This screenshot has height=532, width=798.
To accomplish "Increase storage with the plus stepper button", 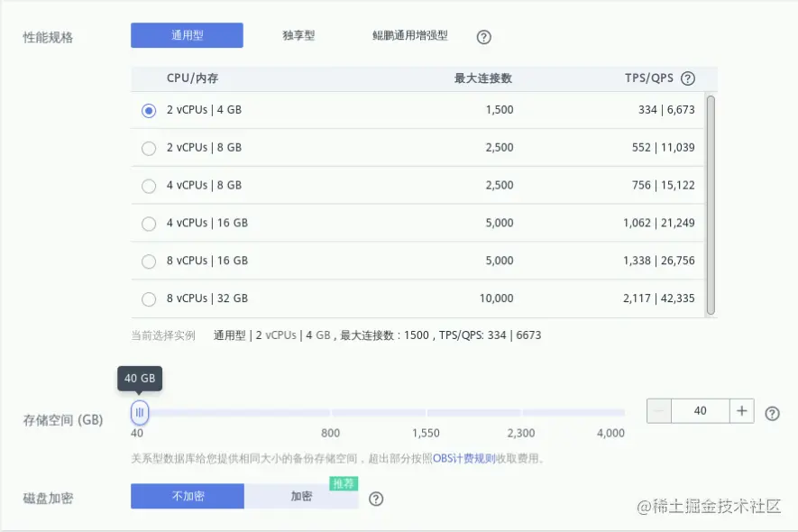I will pos(741,411).
